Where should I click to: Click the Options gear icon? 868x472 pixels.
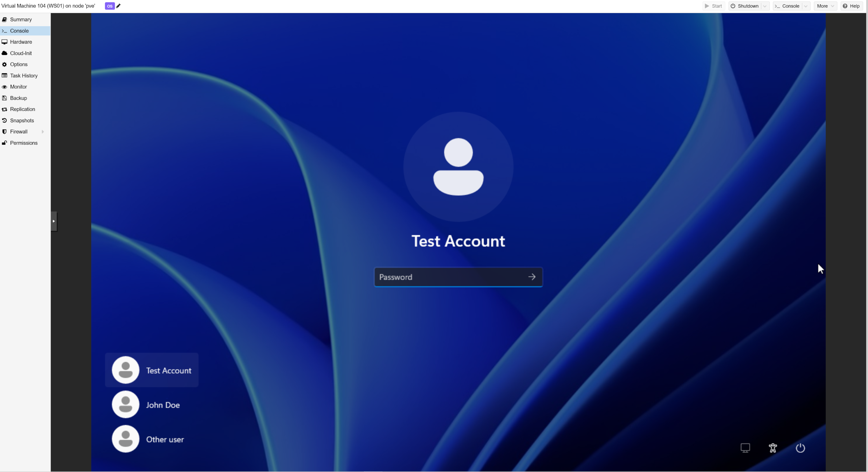coord(4,64)
